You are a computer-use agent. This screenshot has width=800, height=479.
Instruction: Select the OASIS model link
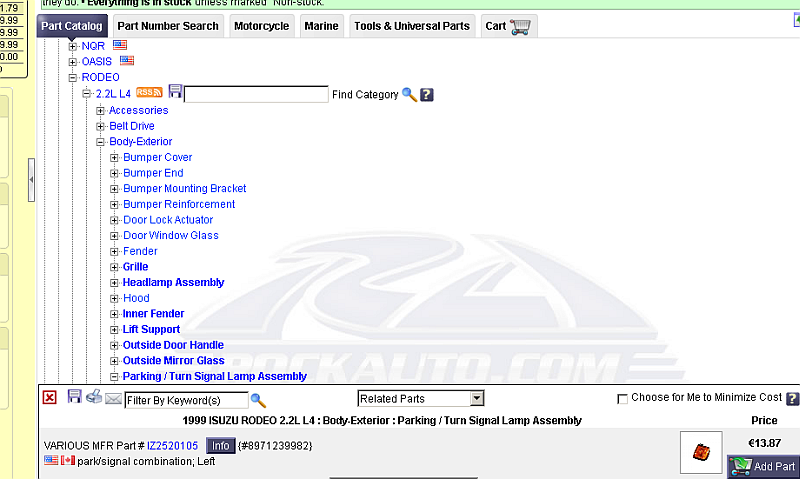pos(96,62)
